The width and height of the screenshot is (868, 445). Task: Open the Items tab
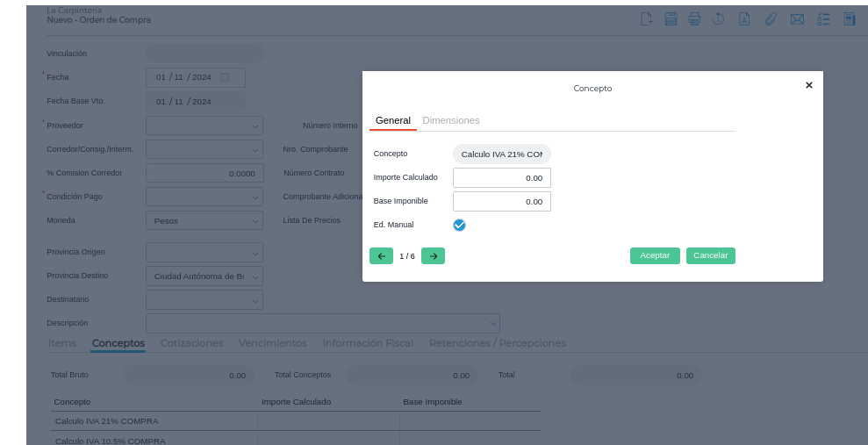coord(62,343)
